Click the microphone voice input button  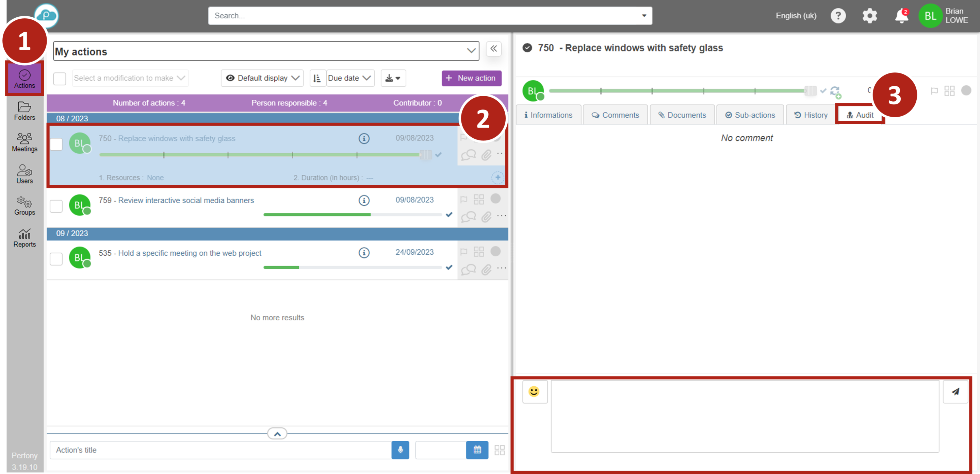pos(400,450)
